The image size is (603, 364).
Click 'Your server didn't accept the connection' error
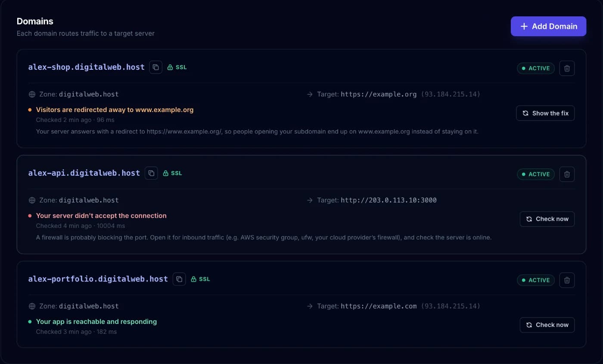point(101,216)
